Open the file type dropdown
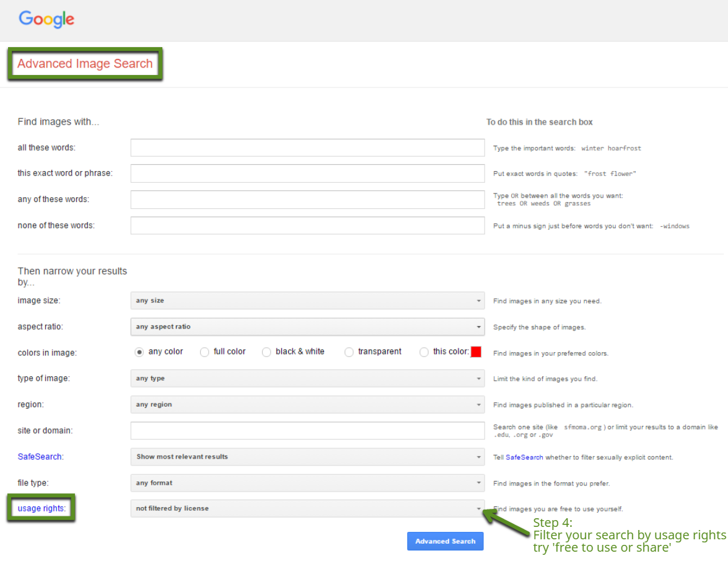This screenshot has height=561, width=728. pos(307,483)
